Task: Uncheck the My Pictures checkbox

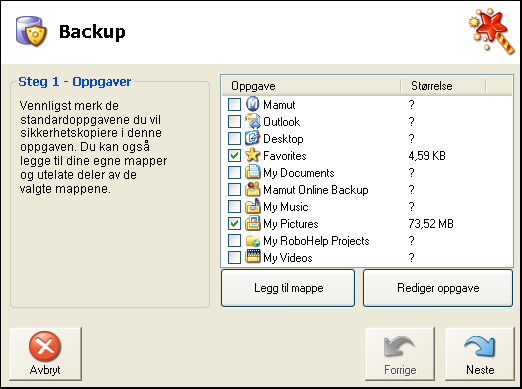Action: coord(234,224)
